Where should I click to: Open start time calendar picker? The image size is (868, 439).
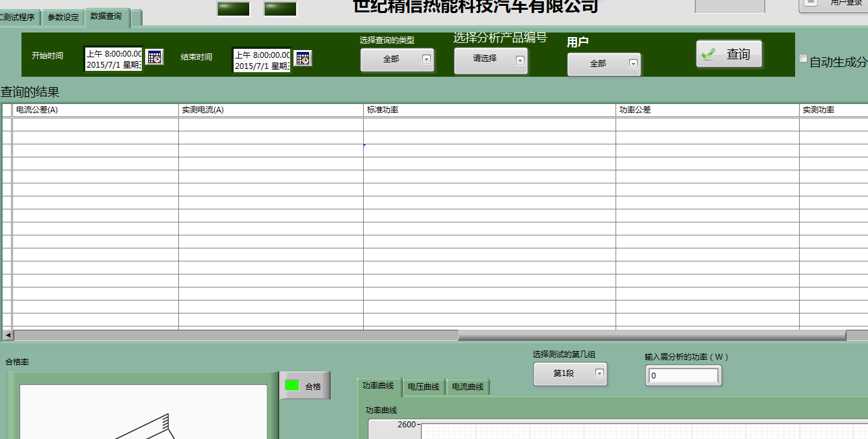pyautogui.click(x=154, y=57)
